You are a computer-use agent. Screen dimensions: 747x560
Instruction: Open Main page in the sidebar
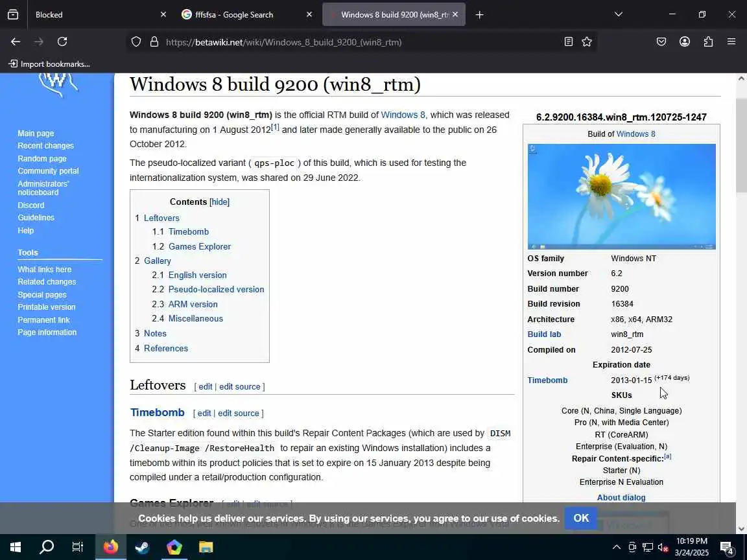[x=36, y=134]
